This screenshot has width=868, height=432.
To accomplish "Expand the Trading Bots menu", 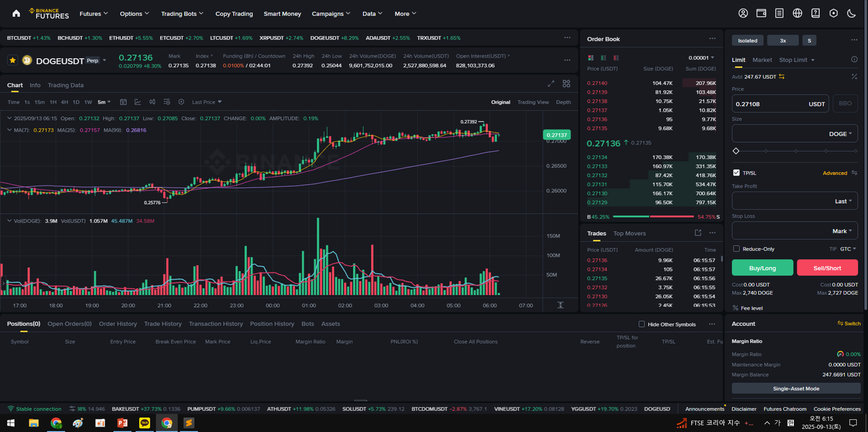I will coord(182,14).
